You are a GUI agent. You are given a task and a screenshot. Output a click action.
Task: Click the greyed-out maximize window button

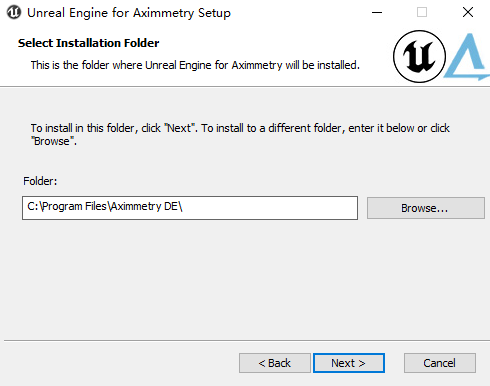click(422, 13)
